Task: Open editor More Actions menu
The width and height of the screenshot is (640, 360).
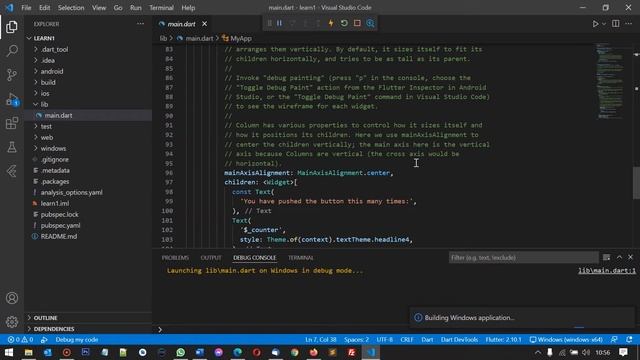Action: 629,24
